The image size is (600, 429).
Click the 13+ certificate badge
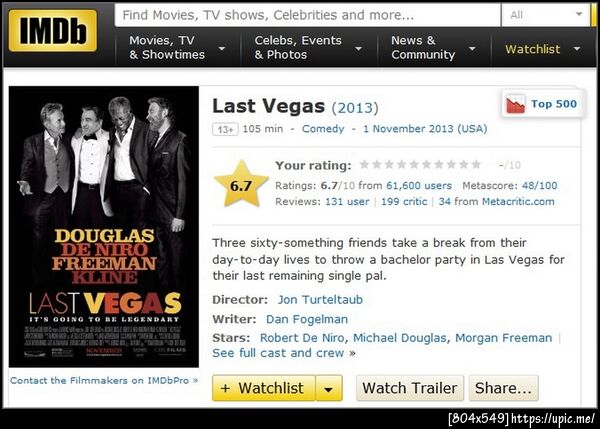tap(225, 129)
